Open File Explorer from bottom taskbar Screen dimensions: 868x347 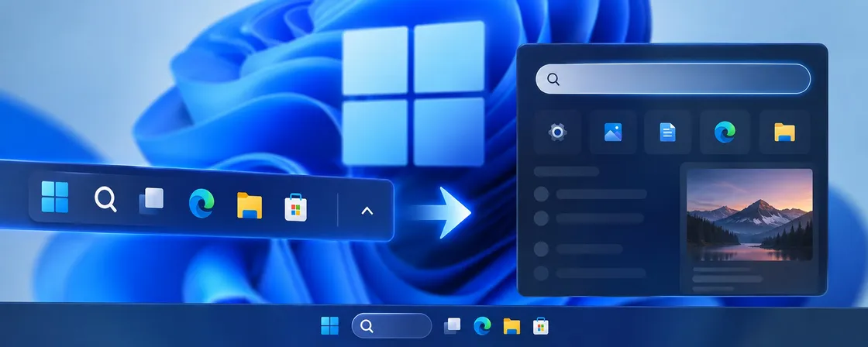click(x=511, y=326)
